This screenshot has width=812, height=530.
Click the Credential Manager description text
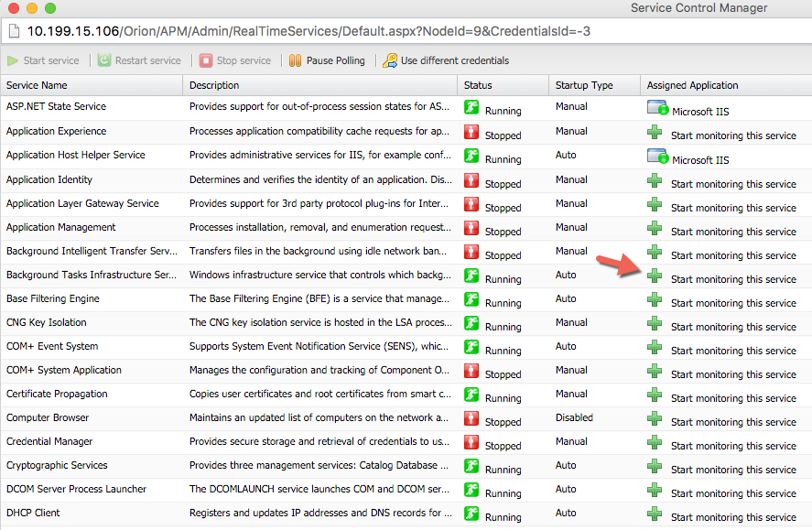(319, 442)
